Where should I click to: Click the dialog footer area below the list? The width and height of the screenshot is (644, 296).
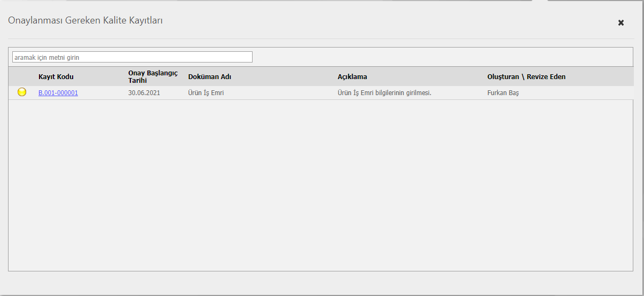[320, 282]
